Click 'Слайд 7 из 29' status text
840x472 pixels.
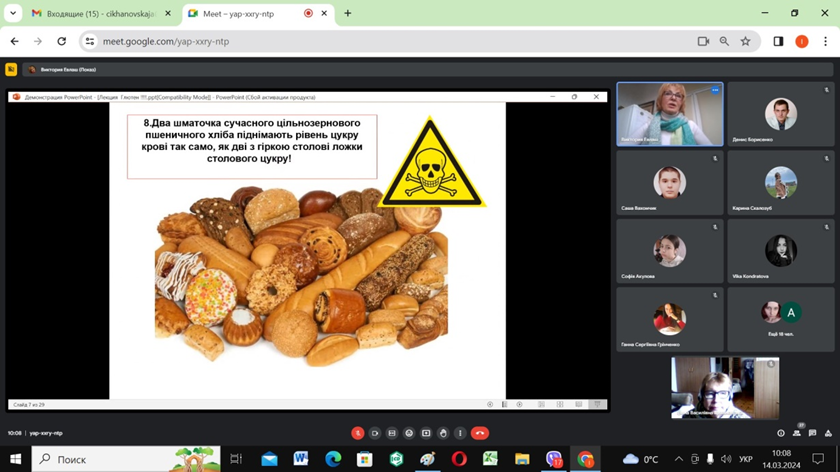coord(29,404)
